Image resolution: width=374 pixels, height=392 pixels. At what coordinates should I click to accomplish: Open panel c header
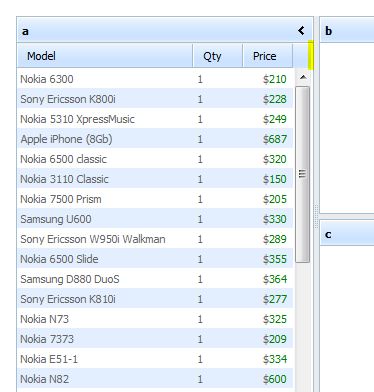[x=347, y=234]
